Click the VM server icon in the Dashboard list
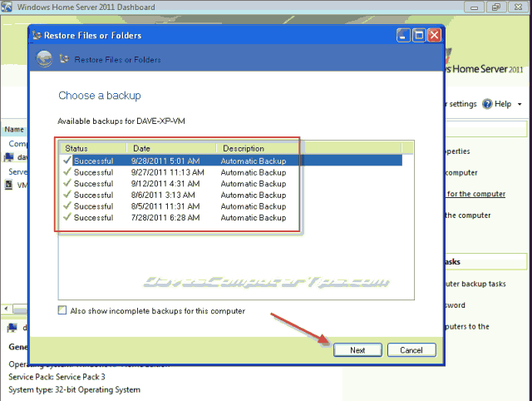Image resolution: width=532 pixels, height=401 pixels. coord(8,185)
